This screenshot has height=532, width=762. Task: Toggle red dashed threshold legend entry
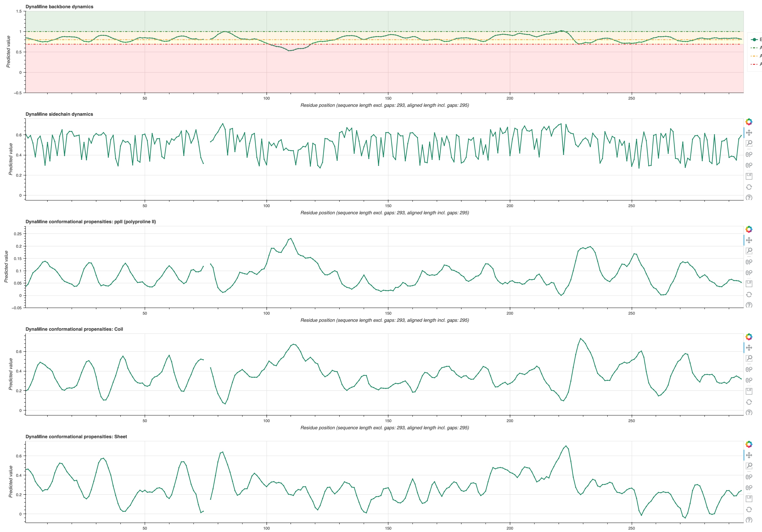pyautogui.click(x=755, y=64)
